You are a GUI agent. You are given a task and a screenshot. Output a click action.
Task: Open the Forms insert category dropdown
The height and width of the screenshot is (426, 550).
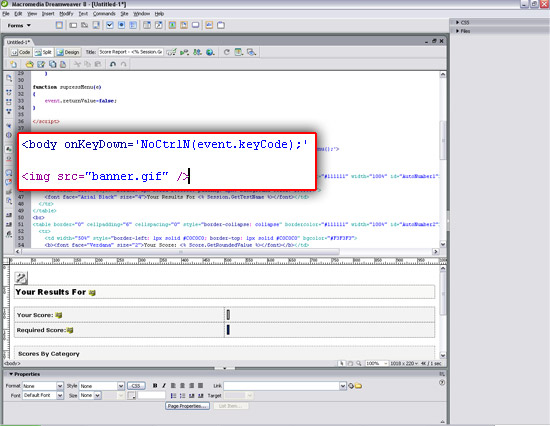tap(19, 26)
